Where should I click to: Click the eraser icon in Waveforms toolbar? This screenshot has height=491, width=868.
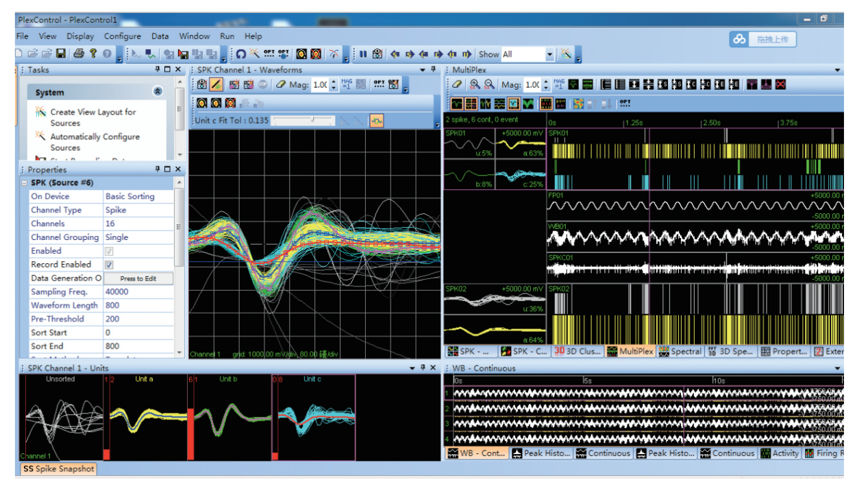(280, 84)
